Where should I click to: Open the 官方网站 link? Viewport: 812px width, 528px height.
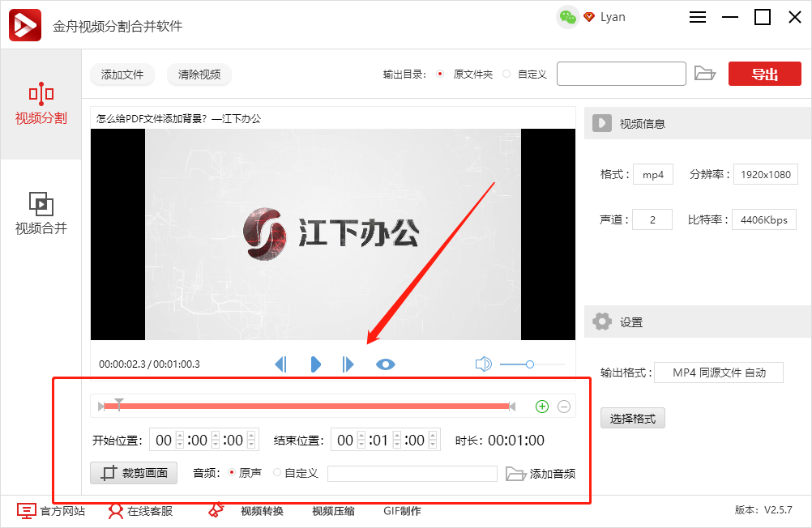click(51, 511)
